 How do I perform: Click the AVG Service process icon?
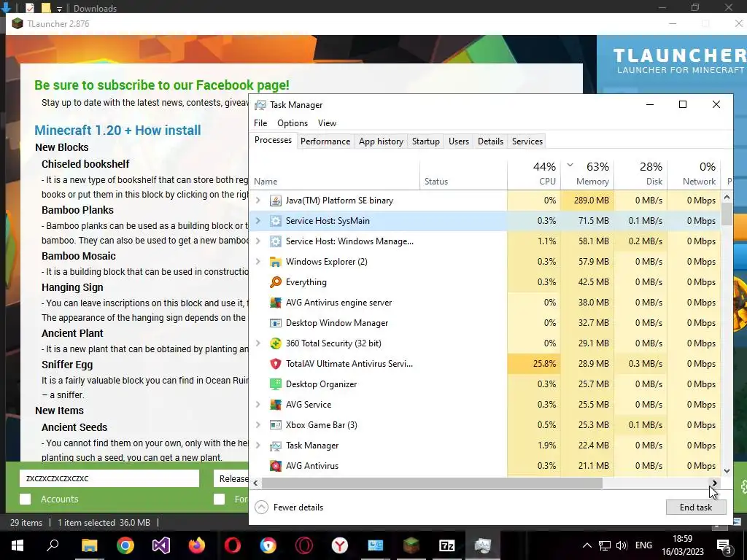(275, 405)
